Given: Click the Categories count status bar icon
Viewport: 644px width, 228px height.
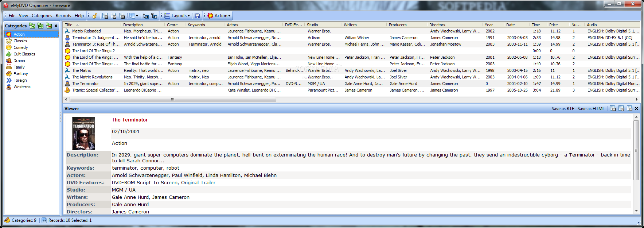Looking at the screenshot, I should (x=7, y=220).
